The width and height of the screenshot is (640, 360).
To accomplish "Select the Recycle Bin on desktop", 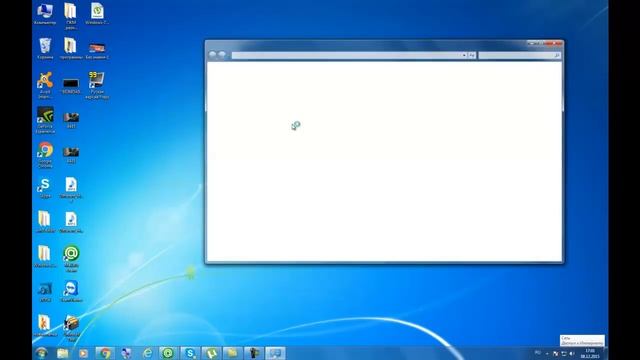I will pos(45,48).
